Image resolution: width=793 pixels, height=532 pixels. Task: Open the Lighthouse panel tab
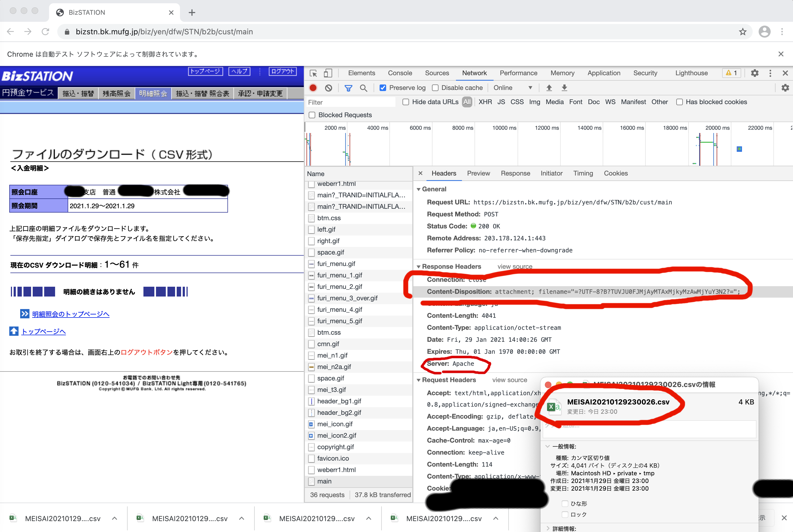pos(692,73)
